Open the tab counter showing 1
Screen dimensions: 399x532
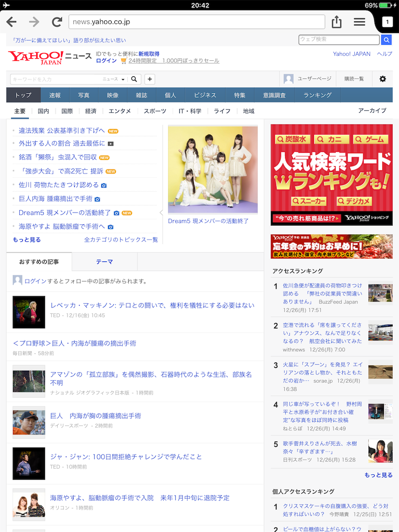click(x=387, y=22)
